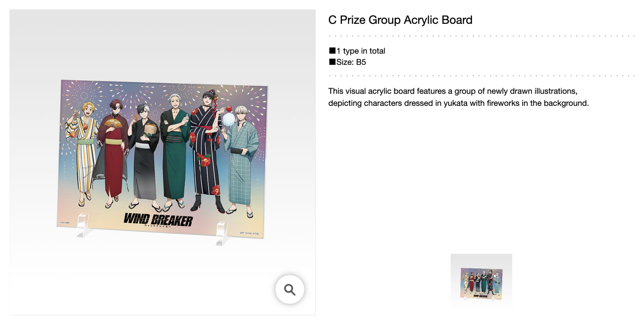Click the blue cotton candy in artwork
The image size is (644, 323).
pyautogui.click(x=228, y=119)
